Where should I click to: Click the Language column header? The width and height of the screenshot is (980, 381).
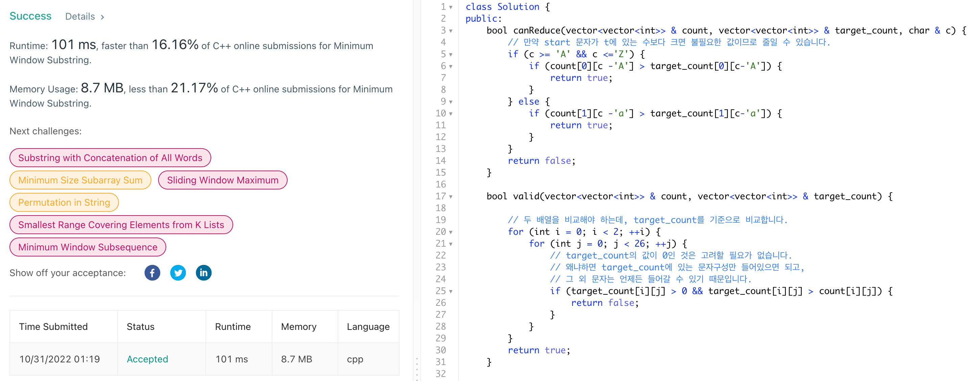tap(368, 327)
